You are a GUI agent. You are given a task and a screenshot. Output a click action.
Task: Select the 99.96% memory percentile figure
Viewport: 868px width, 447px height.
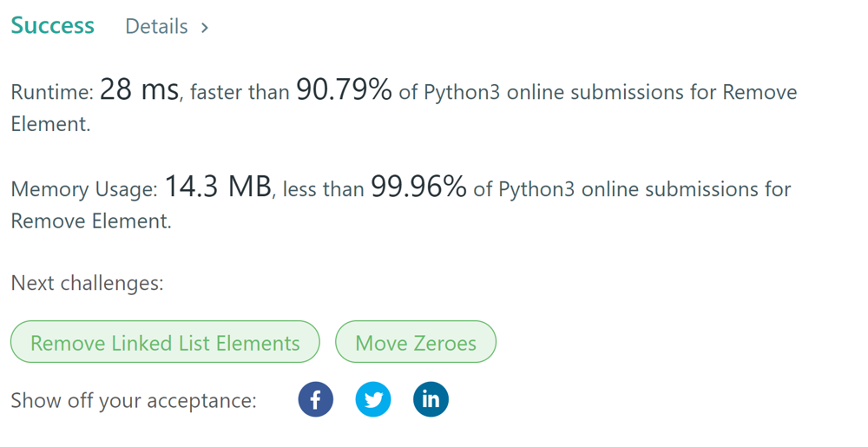tap(418, 187)
